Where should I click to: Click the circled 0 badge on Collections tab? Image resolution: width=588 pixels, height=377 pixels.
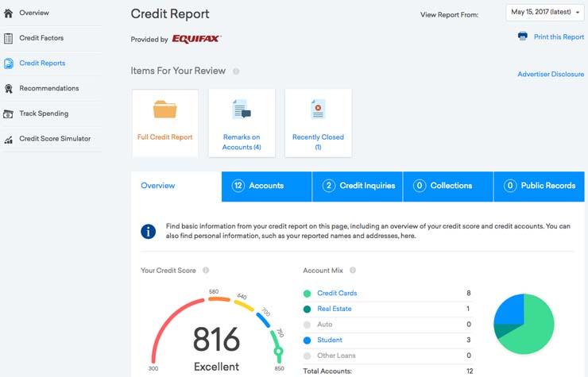pos(420,186)
